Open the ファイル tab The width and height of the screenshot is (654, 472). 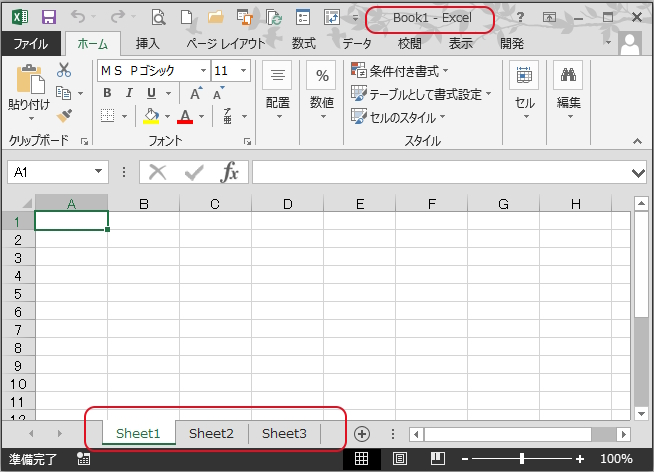[31, 43]
